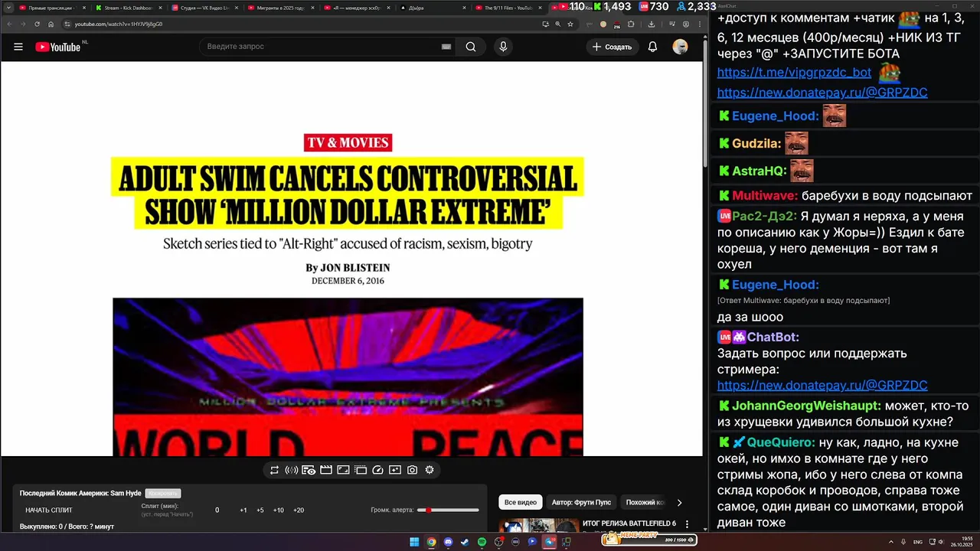
Task: Add +1 minute to split
Action: [243, 510]
